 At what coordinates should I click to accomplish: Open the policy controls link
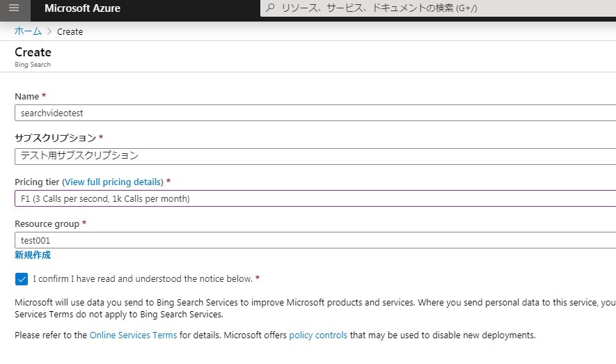[x=318, y=335]
